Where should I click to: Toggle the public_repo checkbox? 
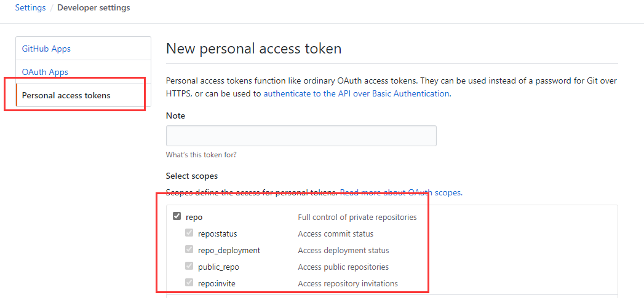click(189, 267)
